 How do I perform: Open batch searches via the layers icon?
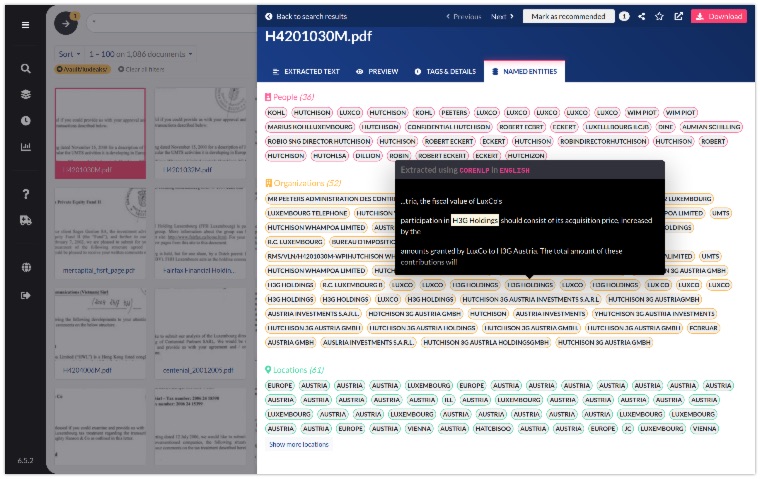26,95
